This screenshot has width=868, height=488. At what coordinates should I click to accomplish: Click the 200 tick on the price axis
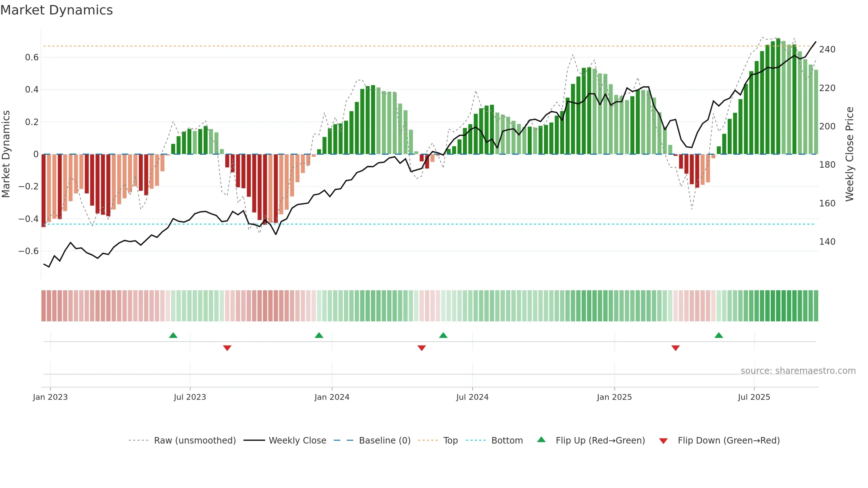pyautogui.click(x=827, y=127)
